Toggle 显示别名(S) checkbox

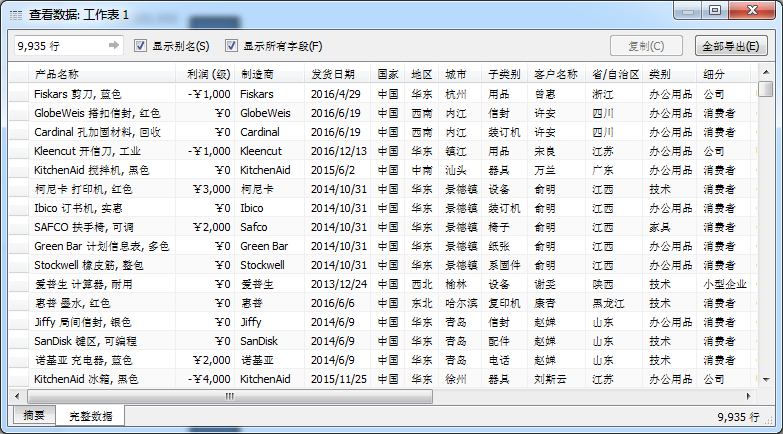tap(140, 46)
